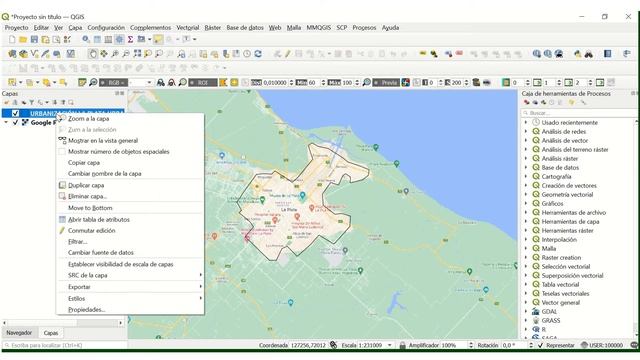Image resolution: width=640 pixels, height=360 pixels.
Task: Click the orange ROI polygon icon in the SCP toolbar
Action: pos(223,82)
